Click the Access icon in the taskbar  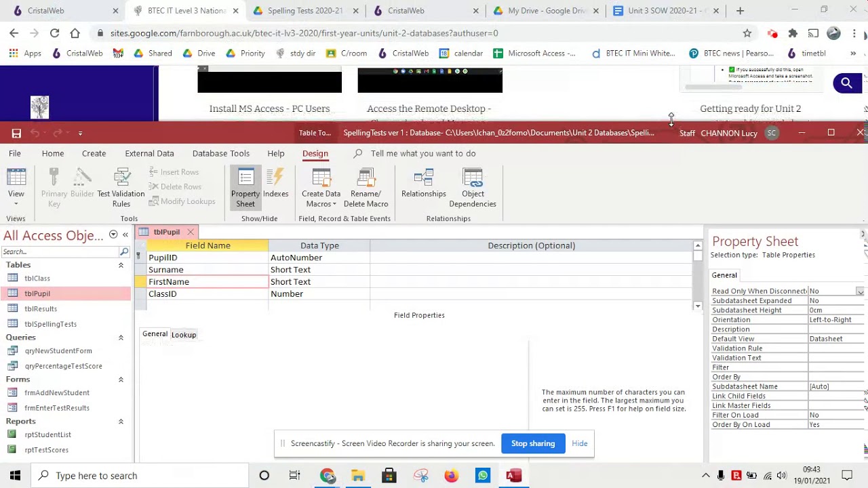(514, 476)
